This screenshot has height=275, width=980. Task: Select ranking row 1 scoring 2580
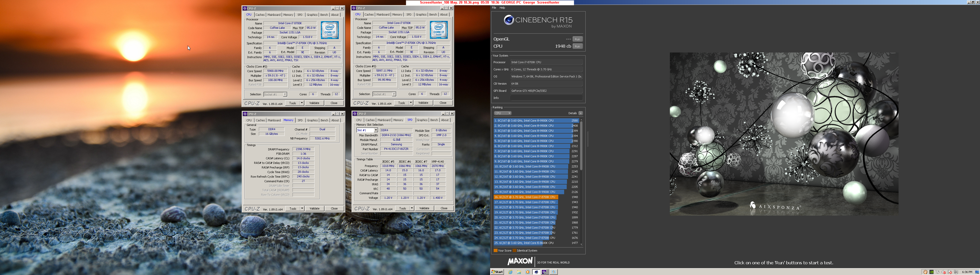tap(536, 120)
